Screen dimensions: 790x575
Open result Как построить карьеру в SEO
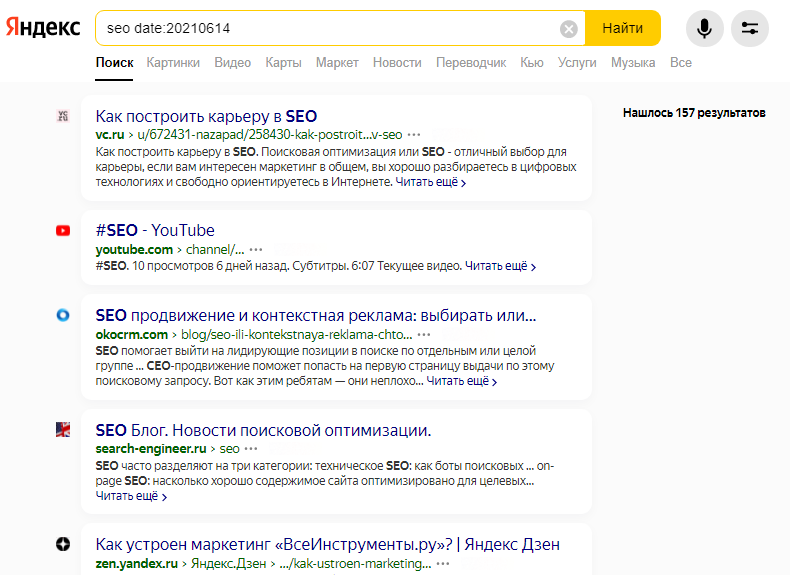tap(206, 116)
